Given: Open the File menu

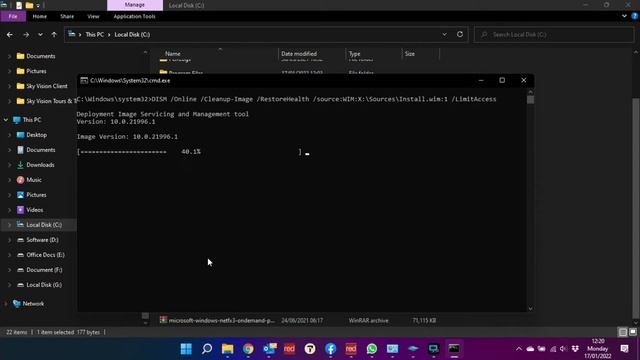Looking at the screenshot, I should 13,16.
